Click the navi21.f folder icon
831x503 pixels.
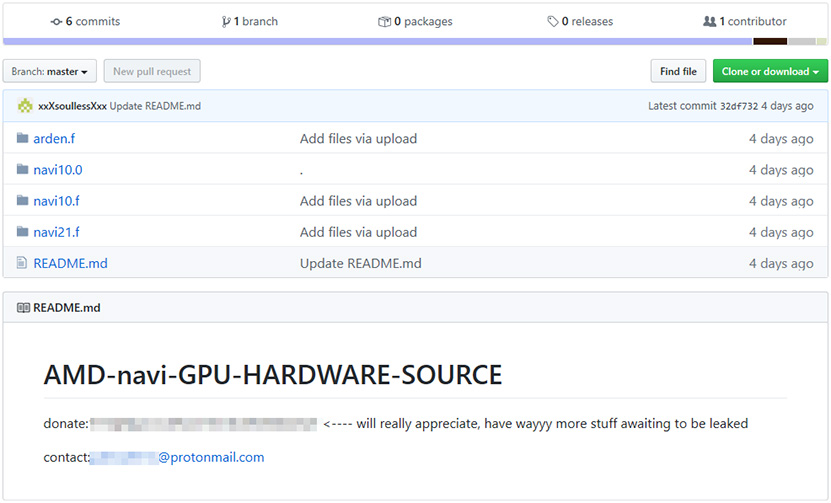[22, 232]
